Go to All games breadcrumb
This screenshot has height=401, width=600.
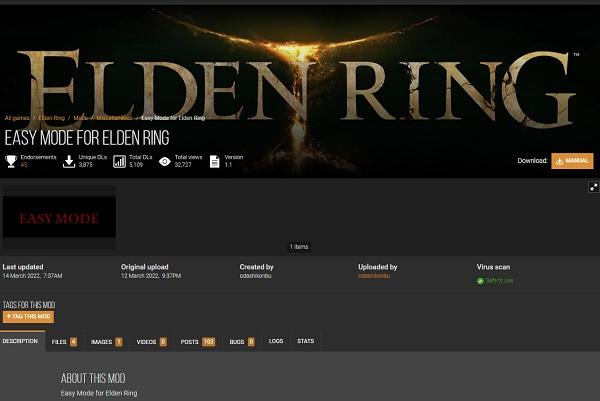click(x=15, y=118)
